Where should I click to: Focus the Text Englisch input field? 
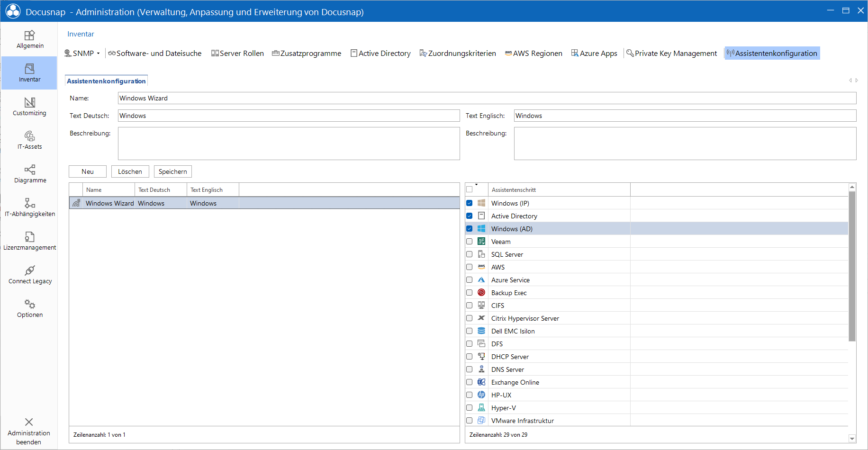(685, 116)
